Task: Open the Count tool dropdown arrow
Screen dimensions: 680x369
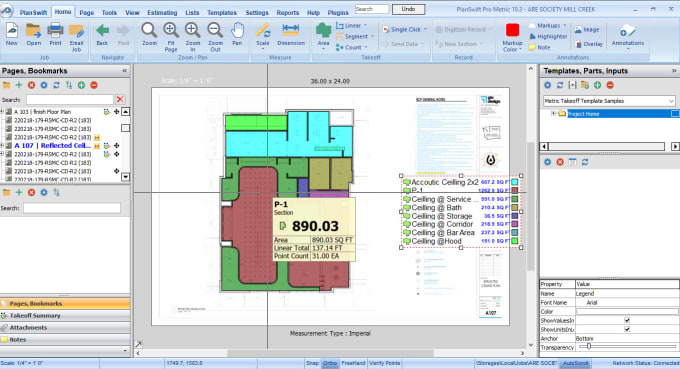Action: (366, 47)
